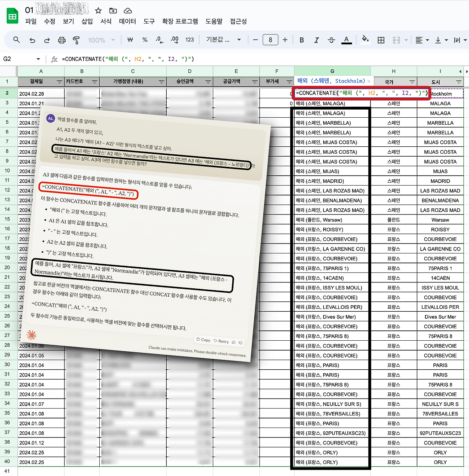Apply percent format
469x476 pixels.
(145, 40)
